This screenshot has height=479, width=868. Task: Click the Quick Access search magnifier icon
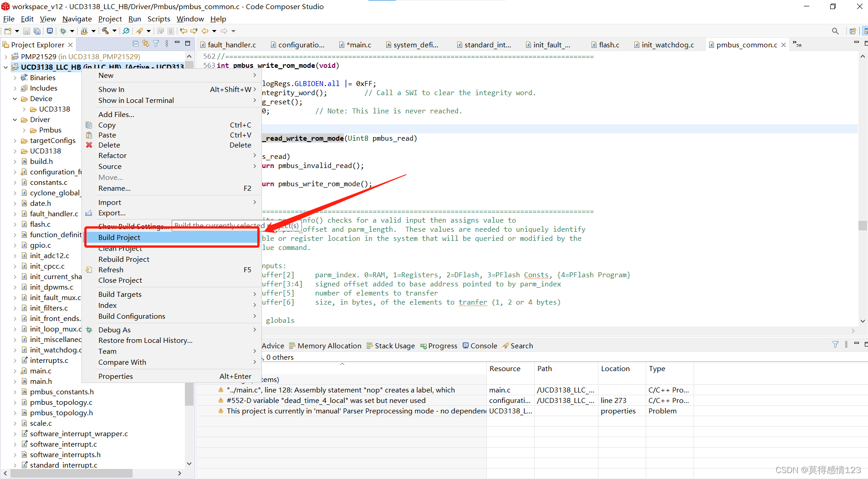pyautogui.click(x=835, y=31)
